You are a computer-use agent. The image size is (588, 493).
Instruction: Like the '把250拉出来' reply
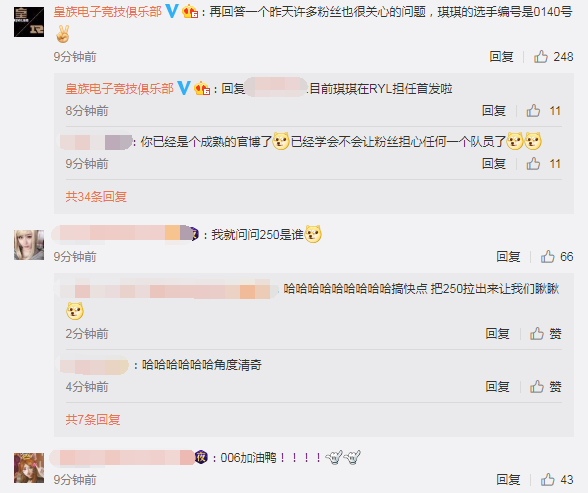coord(546,333)
